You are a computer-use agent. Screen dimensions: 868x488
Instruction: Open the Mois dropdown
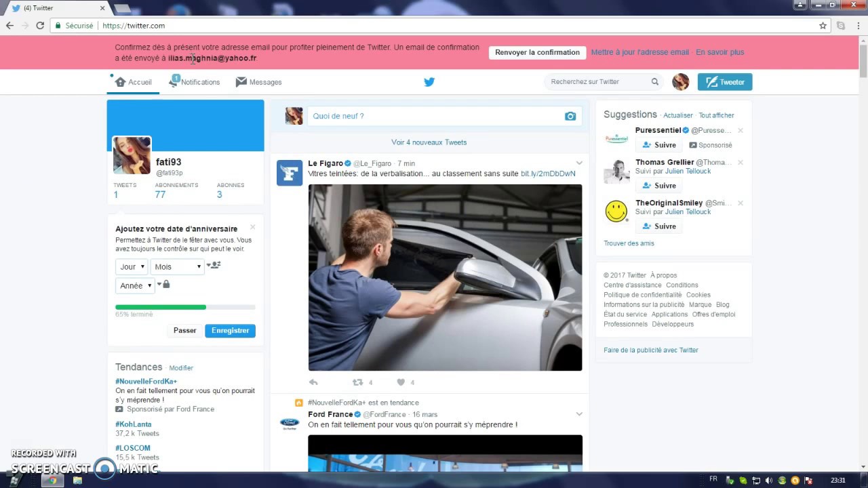(x=177, y=267)
